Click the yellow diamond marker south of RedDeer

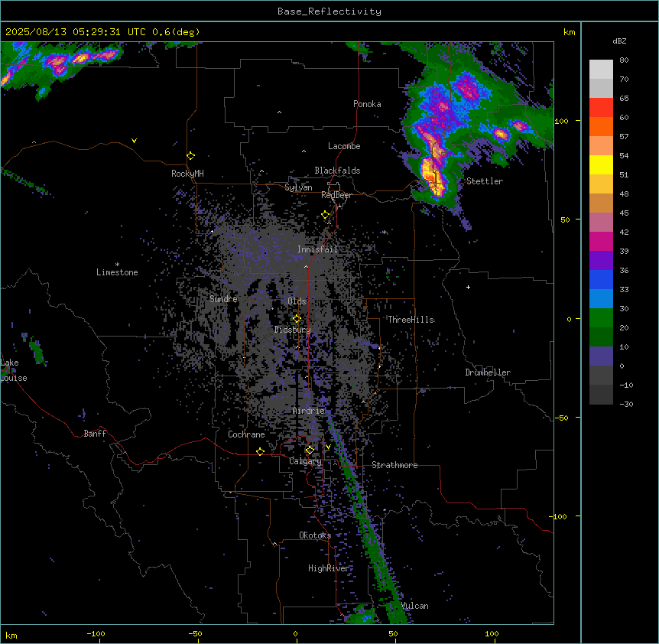(326, 215)
